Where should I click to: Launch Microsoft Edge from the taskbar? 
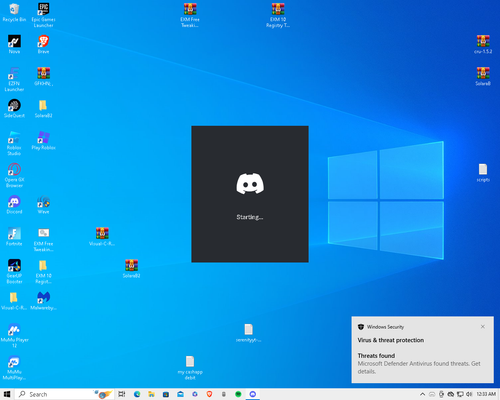tap(137, 394)
